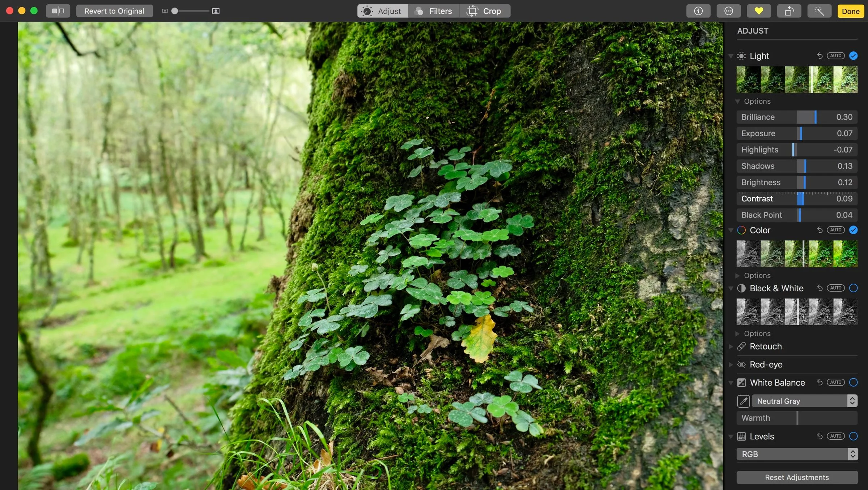Click the Light thumbnail strip
Screen dimensions: 868x490
(x=797, y=79)
